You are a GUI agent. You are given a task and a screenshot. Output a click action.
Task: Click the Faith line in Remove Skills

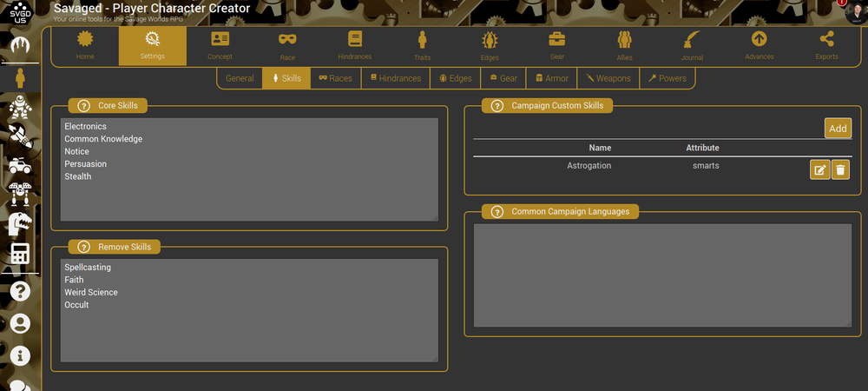pos(74,280)
